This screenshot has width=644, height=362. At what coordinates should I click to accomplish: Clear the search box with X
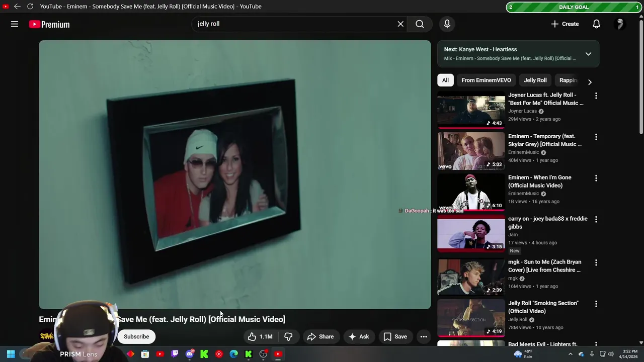point(400,24)
